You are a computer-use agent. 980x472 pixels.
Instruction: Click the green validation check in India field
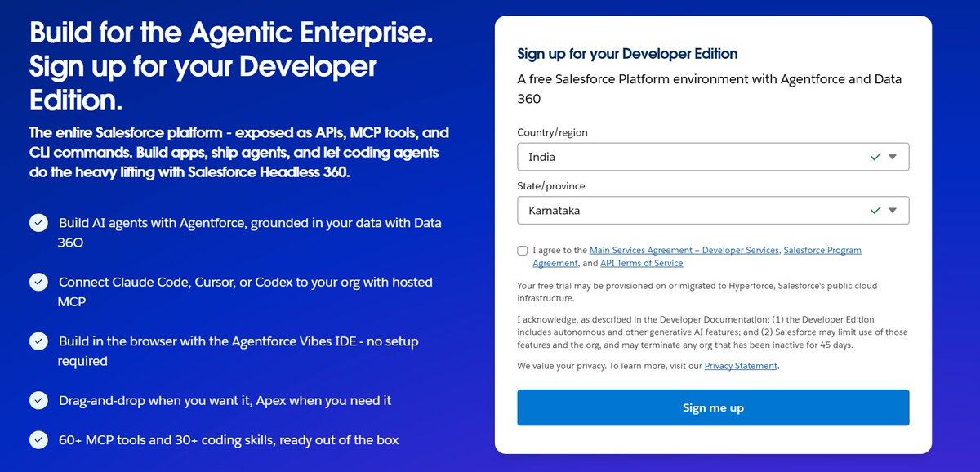point(875,157)
